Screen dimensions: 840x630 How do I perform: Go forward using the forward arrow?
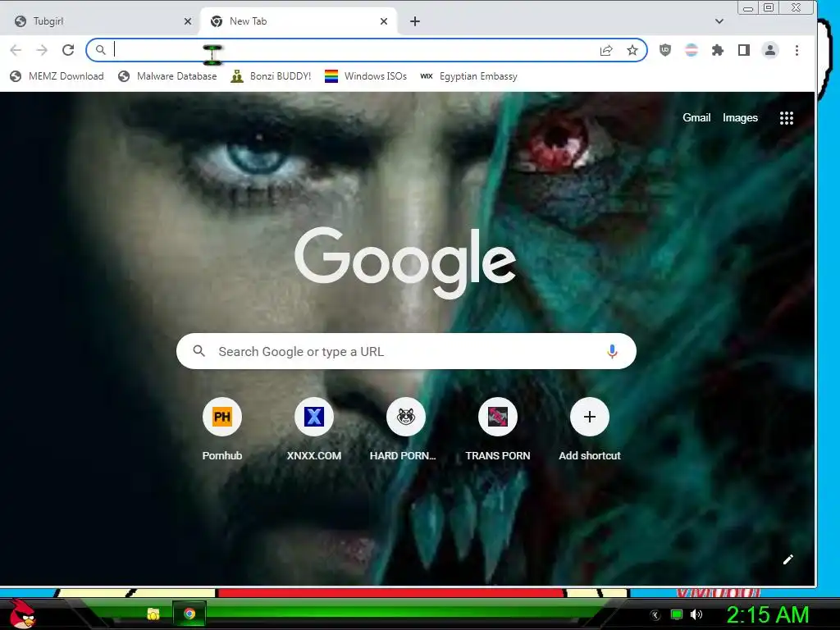coord(42,50)
